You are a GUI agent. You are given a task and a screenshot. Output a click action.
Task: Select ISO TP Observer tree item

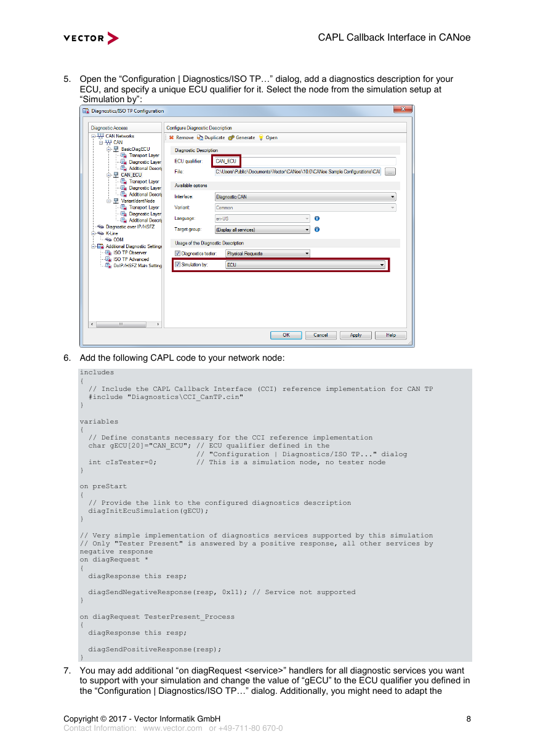coord(126,252)
